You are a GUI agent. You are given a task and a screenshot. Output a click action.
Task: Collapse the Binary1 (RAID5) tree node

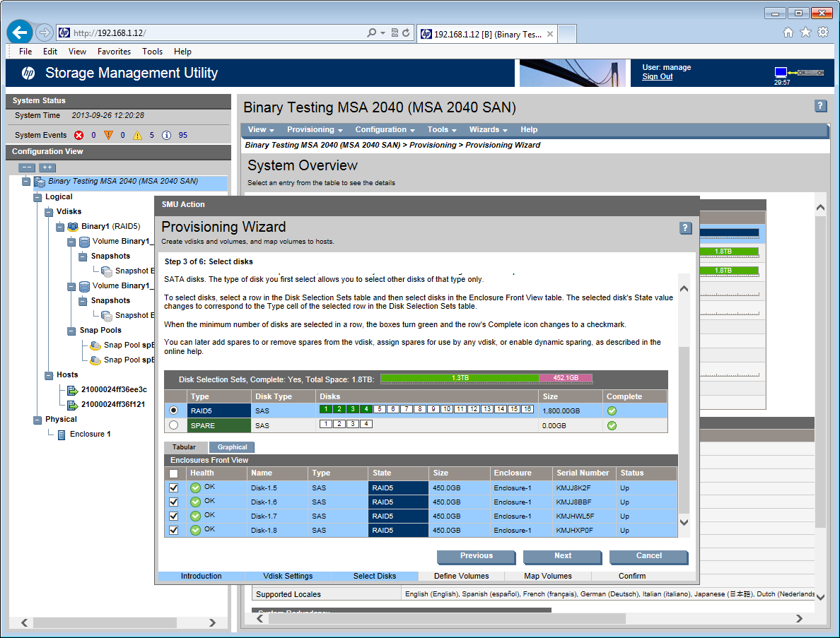coord(60,226)
